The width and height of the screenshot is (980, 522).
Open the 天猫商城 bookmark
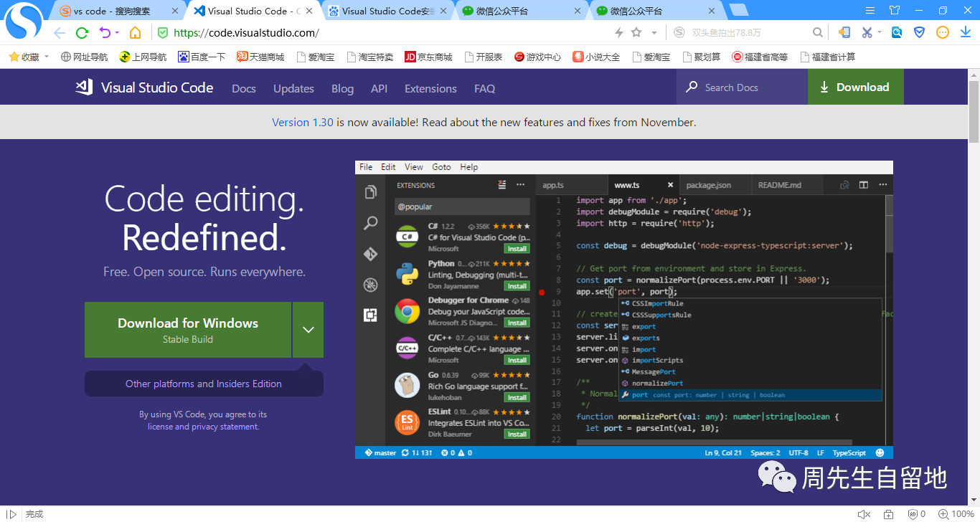[x=260, y=57]
